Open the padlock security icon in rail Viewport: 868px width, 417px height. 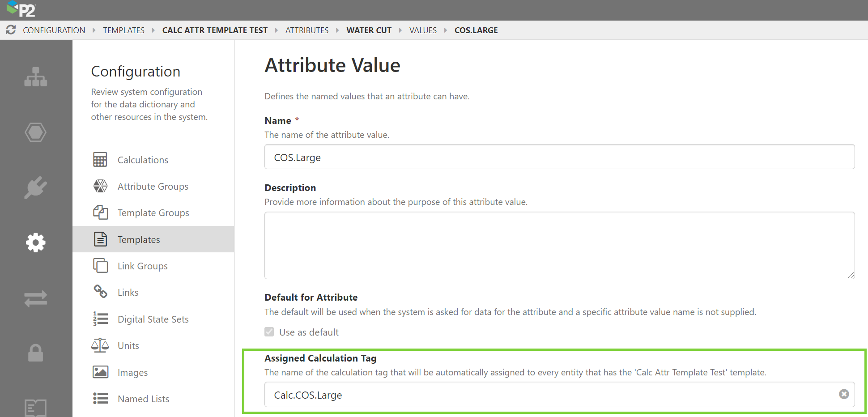coord(36,353)
